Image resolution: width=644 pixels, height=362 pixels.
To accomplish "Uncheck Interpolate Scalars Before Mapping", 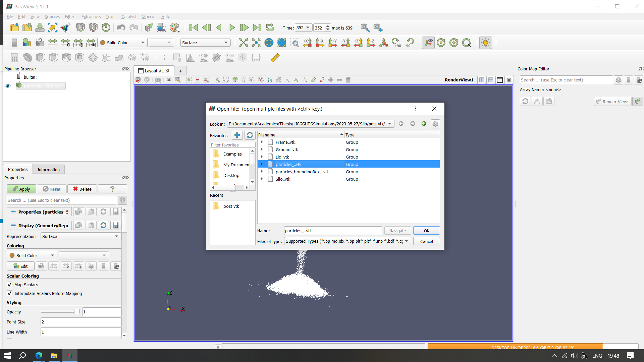I will coord(10,293).
